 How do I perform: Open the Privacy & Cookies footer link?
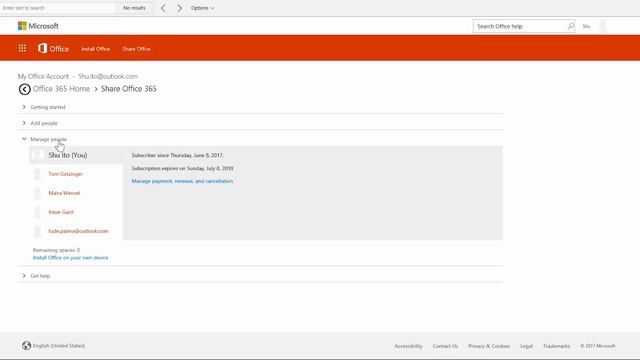[x=489, y=346]
